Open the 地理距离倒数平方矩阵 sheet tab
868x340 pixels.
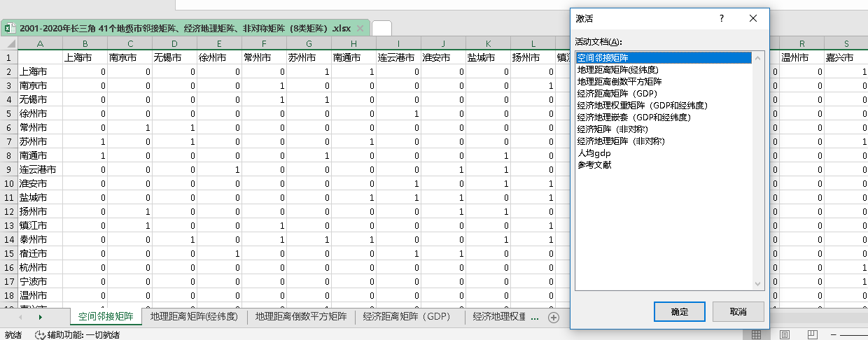pyautogui.click(x=301, y=317)
